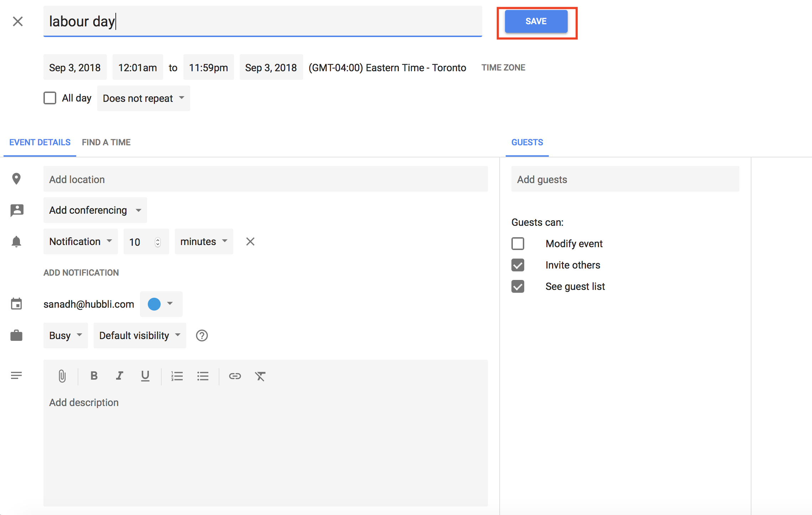The width and height of the screenshot is (812, 515).
Task: Click the remove formatting icon
Action: (x=260, y=376)
